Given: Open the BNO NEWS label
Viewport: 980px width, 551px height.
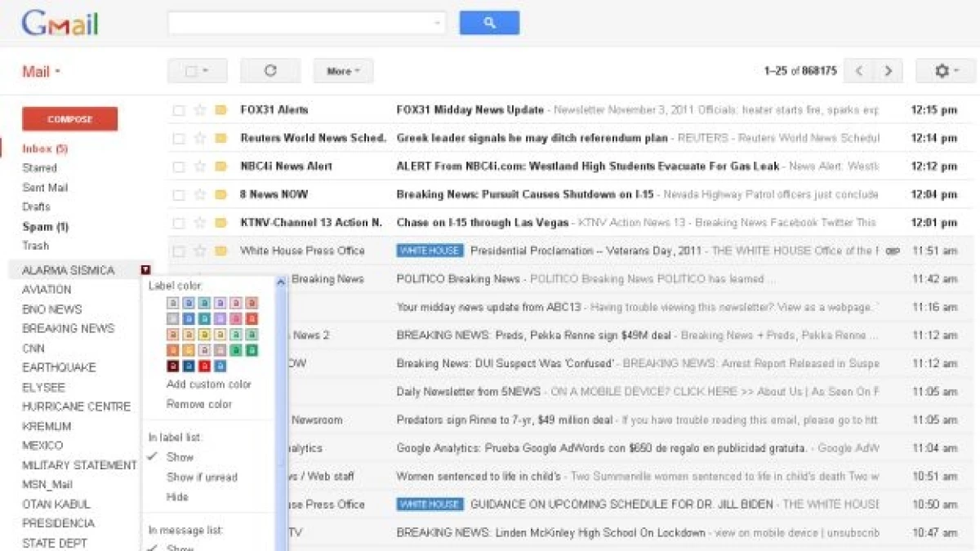Looking at the screenshot, I should point(52,309).
